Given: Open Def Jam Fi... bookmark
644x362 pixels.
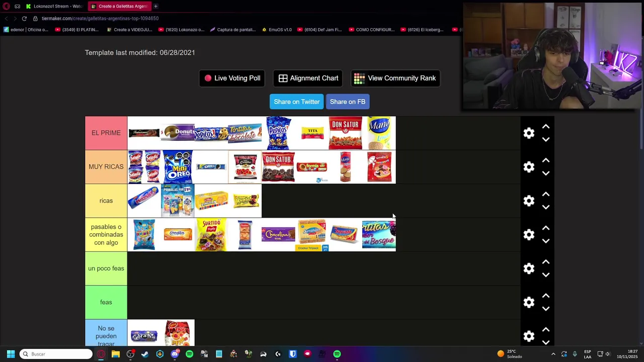Looking at the screenshot, I should coord(319,30).
